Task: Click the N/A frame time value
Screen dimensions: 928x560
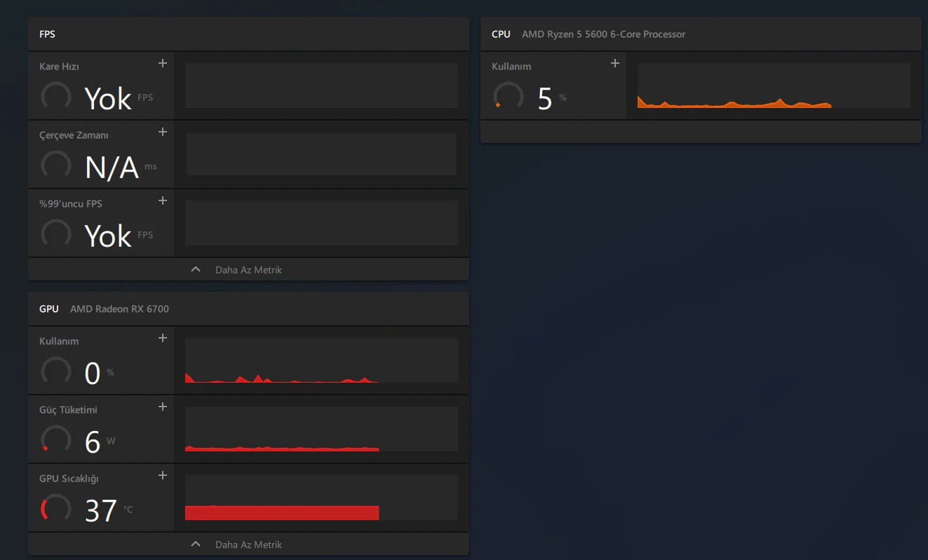Action: click(x=112, y=168)
